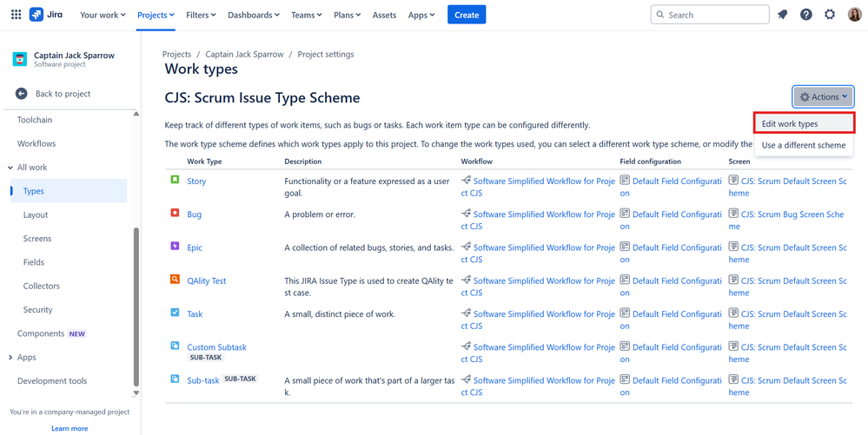Open Default Field Configuration link in Task row
The width and height of the screenshot is (868, 435).
click(x=671, y=320)
